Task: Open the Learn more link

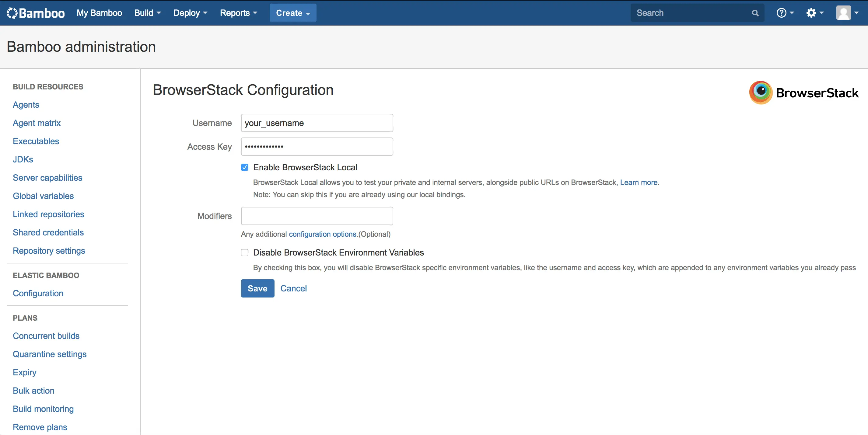Action: coord(639,182)
